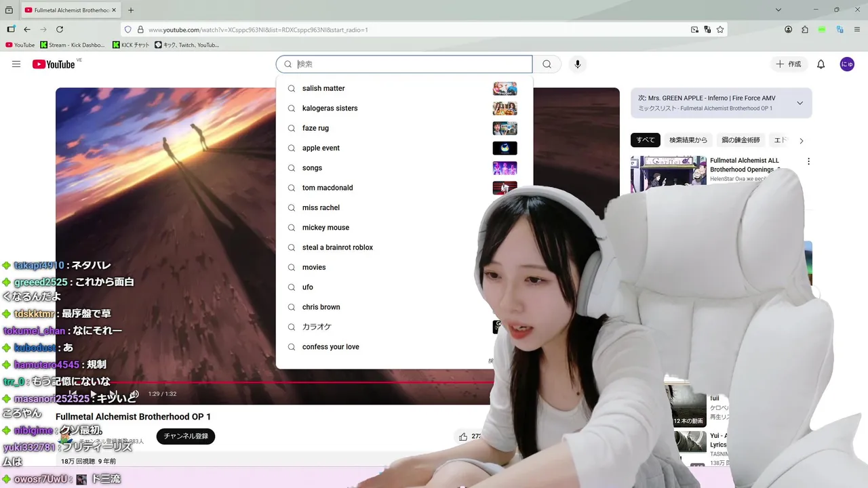Focus the YouTube search field

point(404,64)
